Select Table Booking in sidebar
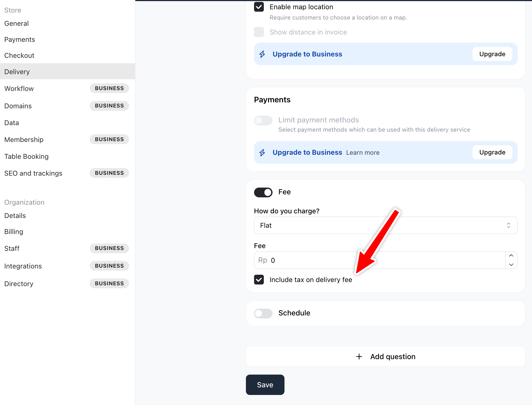532x405 pixels. tap(26, 157)
